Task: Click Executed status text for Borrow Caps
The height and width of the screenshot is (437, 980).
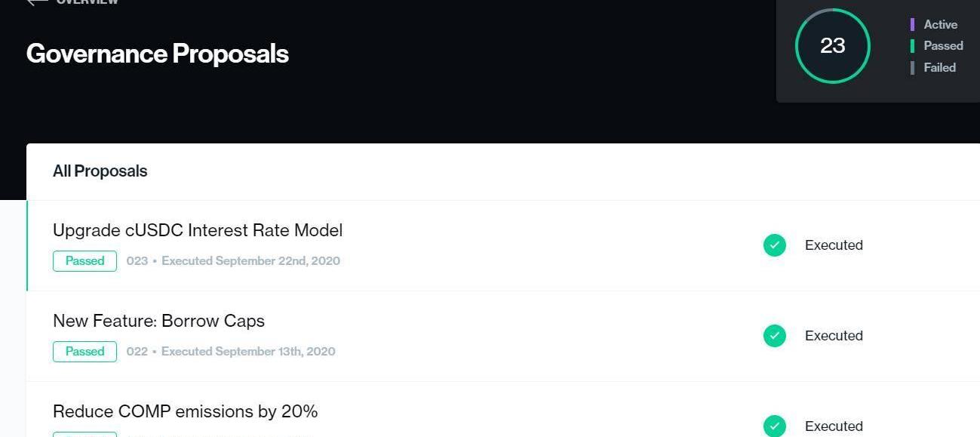Action: (834, 336)
